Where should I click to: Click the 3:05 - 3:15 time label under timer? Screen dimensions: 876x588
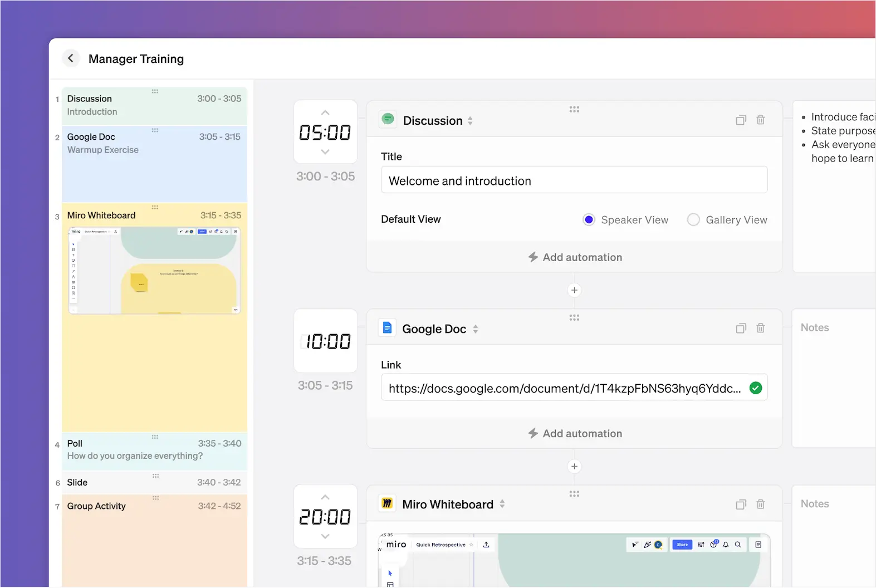(325, 385)
